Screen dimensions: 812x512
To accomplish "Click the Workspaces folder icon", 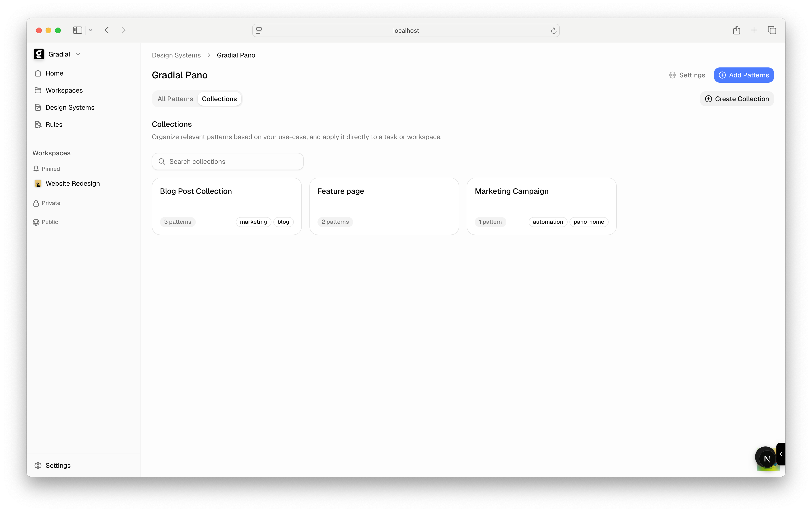I will 38,90.
